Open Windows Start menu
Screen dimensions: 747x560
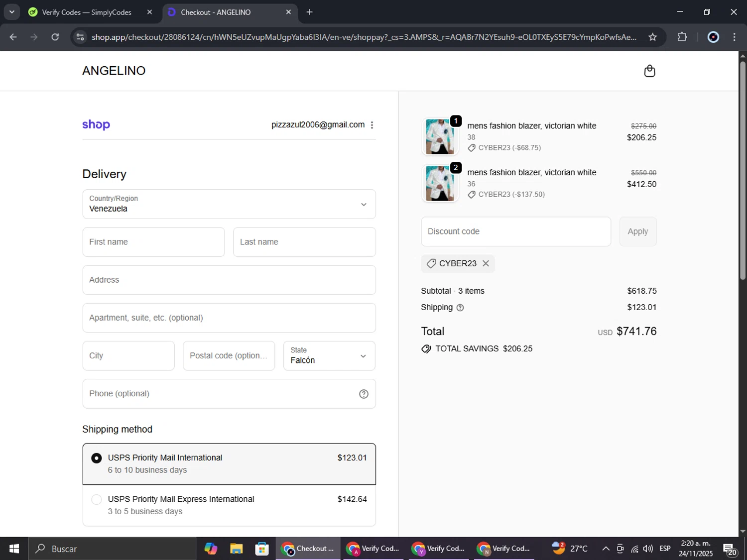tap(14, 549)
